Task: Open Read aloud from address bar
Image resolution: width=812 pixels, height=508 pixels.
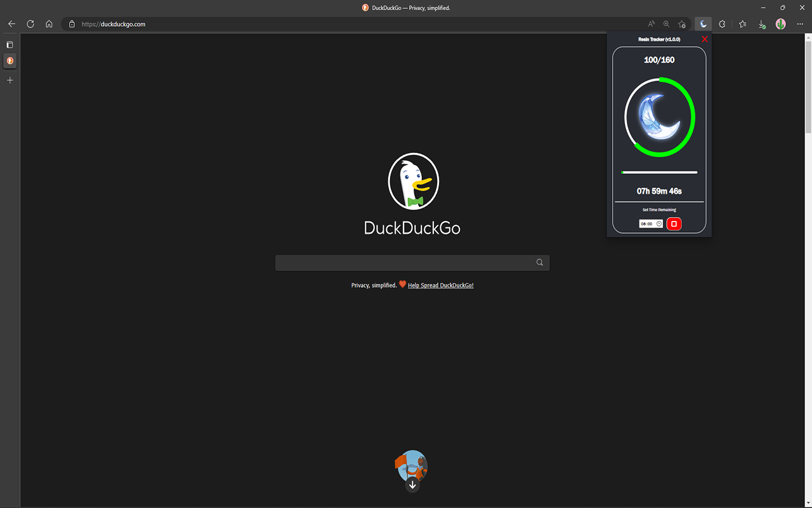Action: 651,24
